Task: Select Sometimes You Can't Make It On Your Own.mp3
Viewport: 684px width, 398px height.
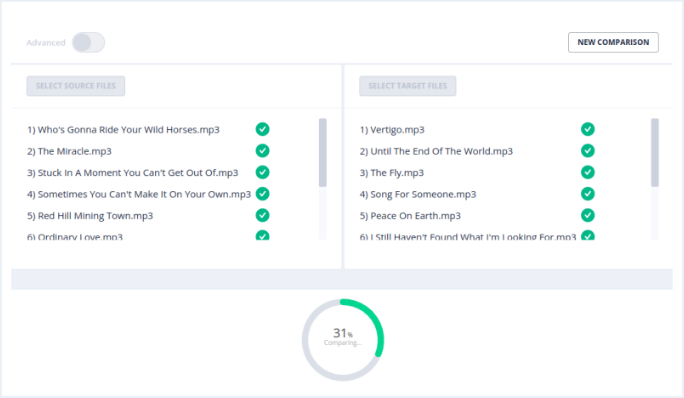Action: [139, 194]
